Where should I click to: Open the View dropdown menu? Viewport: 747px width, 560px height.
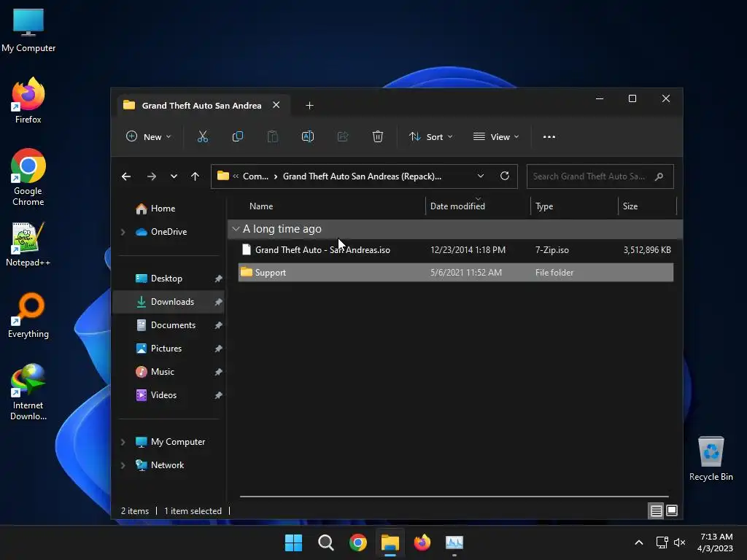coord(496,136)
